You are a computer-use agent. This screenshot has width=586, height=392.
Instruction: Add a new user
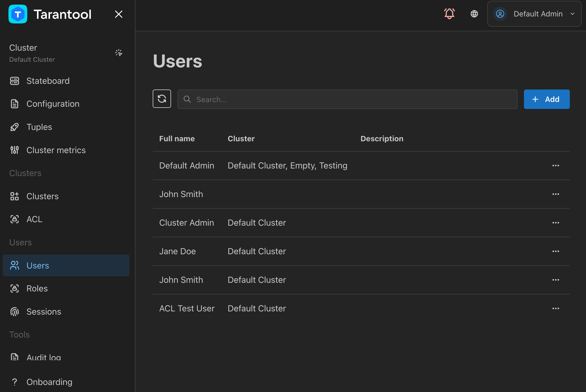(547, 99)
